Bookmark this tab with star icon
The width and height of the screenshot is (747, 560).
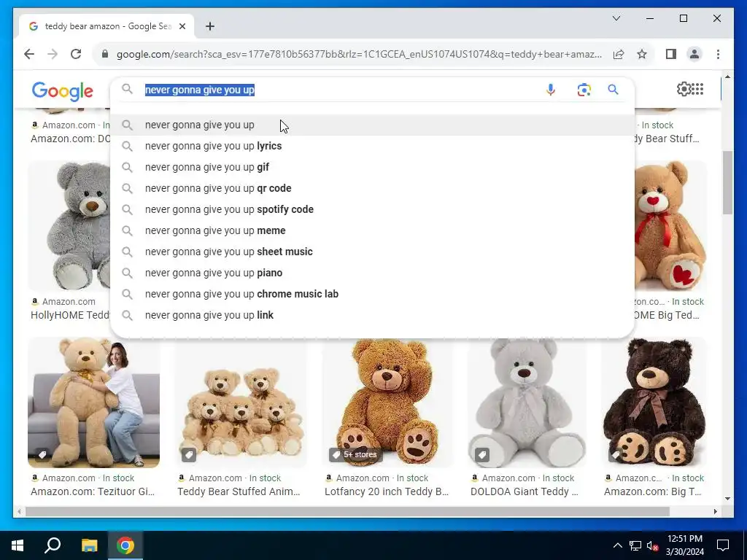(x=642, y=54)
